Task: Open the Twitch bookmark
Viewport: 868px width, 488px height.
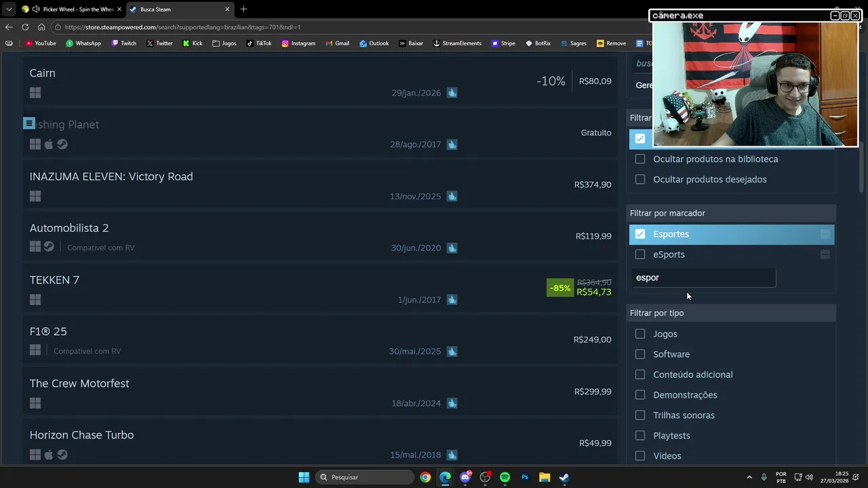Action: [x=124, y=43]
